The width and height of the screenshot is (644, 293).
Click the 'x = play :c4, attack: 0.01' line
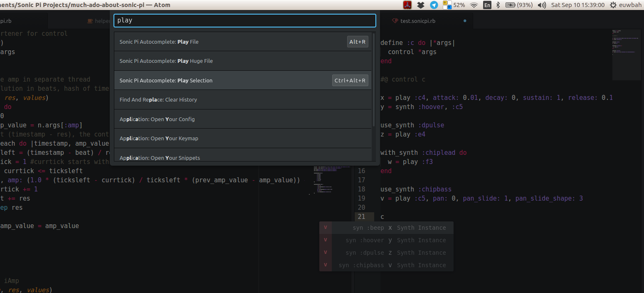pyautogui.click(x=496, y=97)
